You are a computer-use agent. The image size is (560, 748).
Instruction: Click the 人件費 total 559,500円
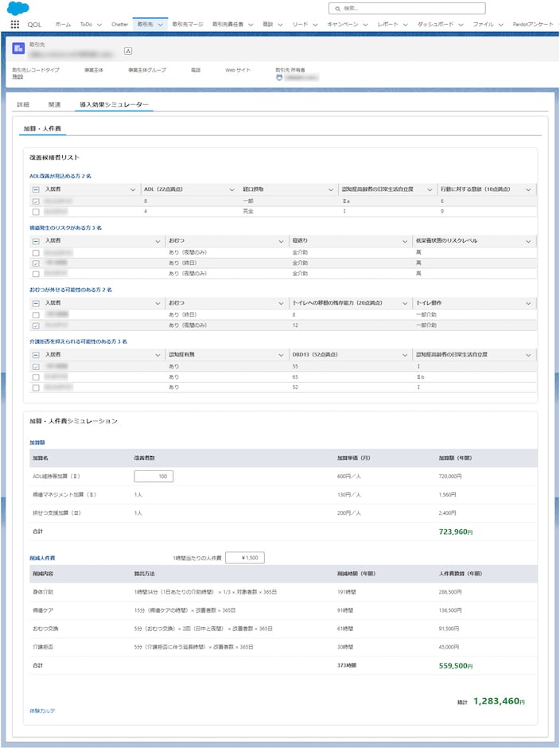[x=456, y=665]
